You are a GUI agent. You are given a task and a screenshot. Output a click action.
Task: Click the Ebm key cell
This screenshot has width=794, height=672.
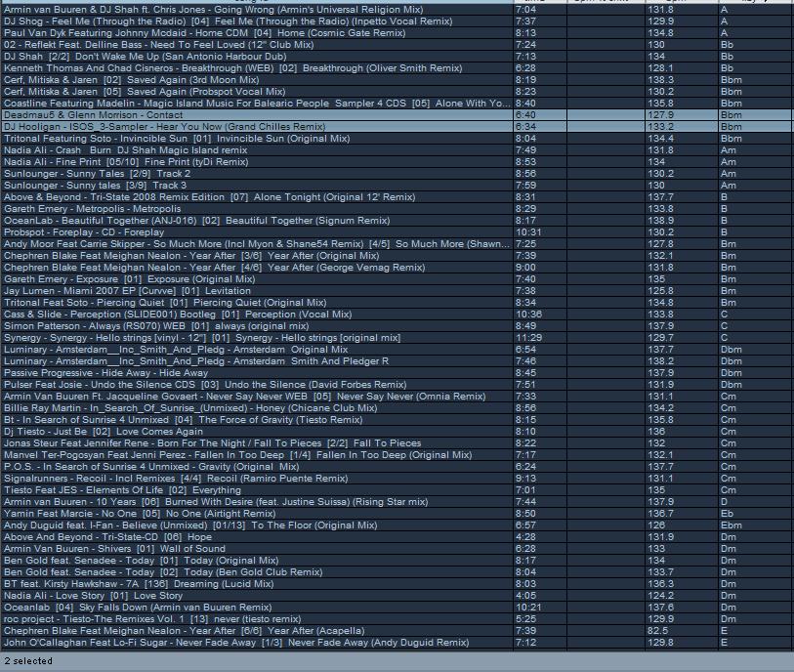pos(756,525)
